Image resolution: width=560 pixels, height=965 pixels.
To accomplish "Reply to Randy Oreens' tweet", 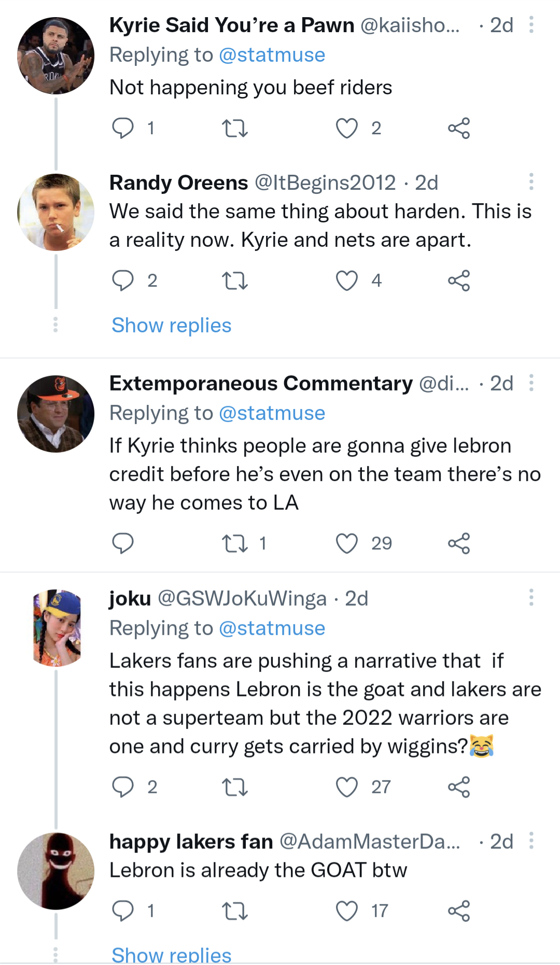I will [x=123, y=281].
